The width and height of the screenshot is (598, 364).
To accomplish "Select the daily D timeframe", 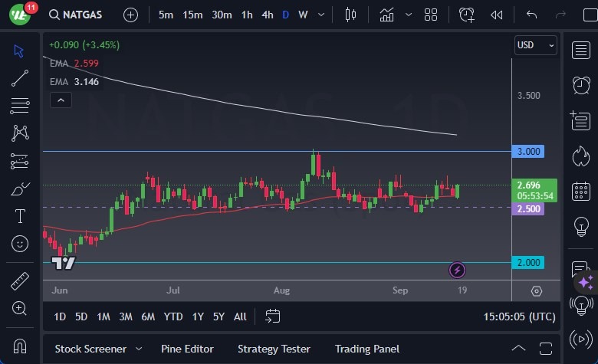I will (x=285, y=15).
